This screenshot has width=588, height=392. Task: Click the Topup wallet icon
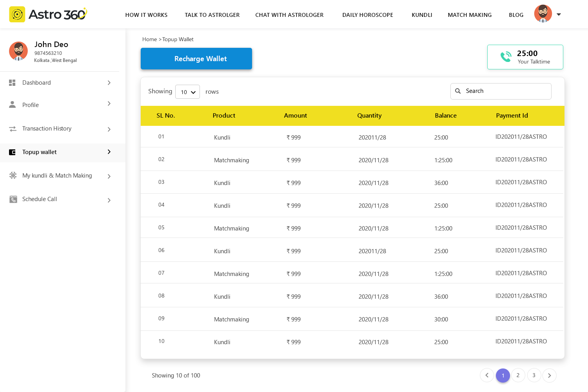pyautogui.click(x=13, y=152)
